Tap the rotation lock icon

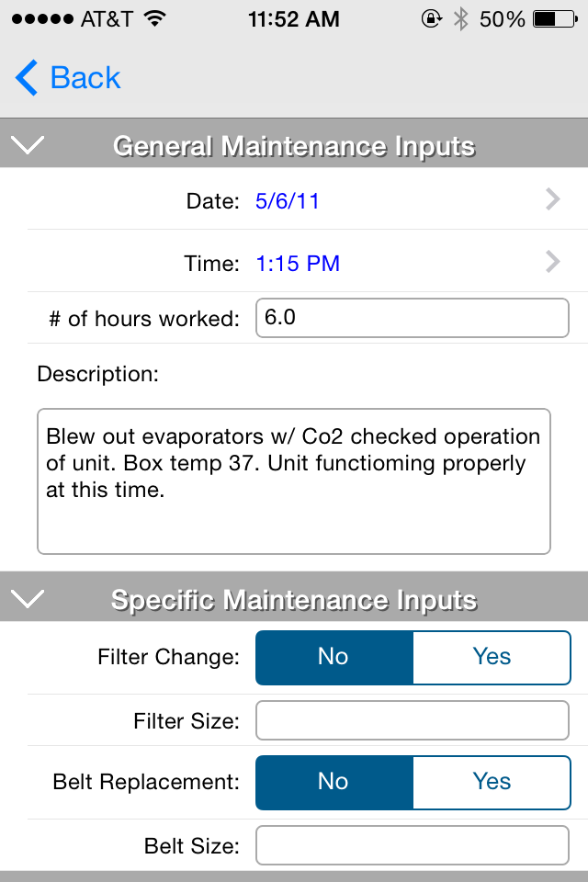pos(432,18)
